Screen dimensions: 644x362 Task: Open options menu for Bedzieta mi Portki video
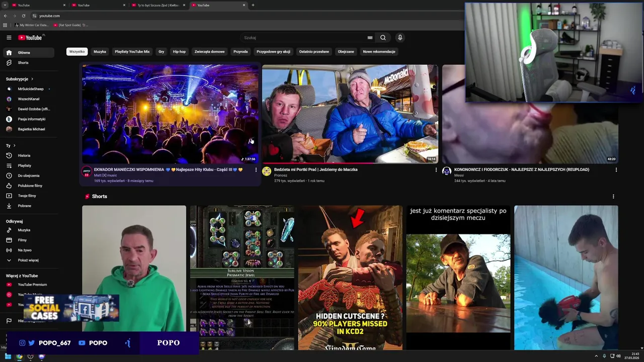[x=436, y=170]
